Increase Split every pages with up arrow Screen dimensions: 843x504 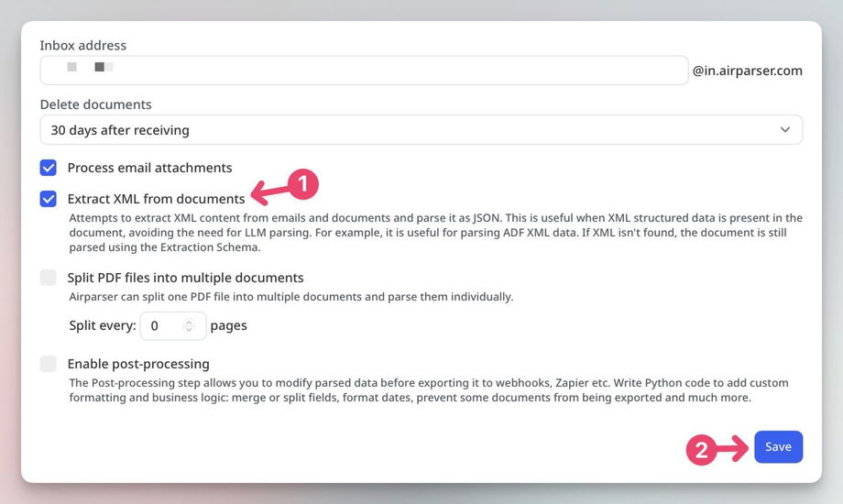[x=189, y=322]
